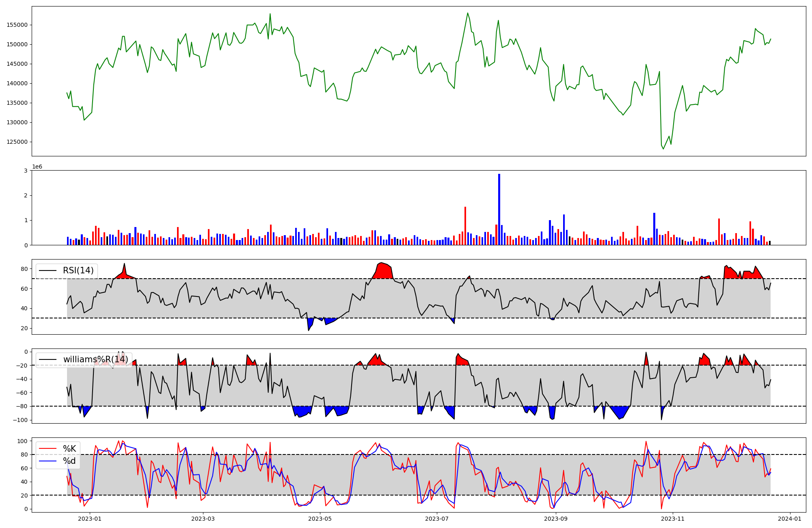Click the 2024-01 x-axis date label

click(x=790, y=519)
